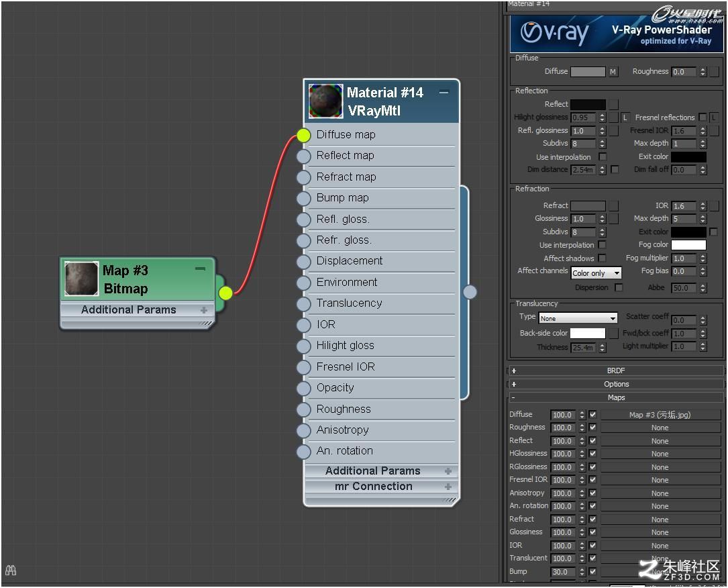
Task: Collapse the Material #14 node
Action: coord(444,93)
